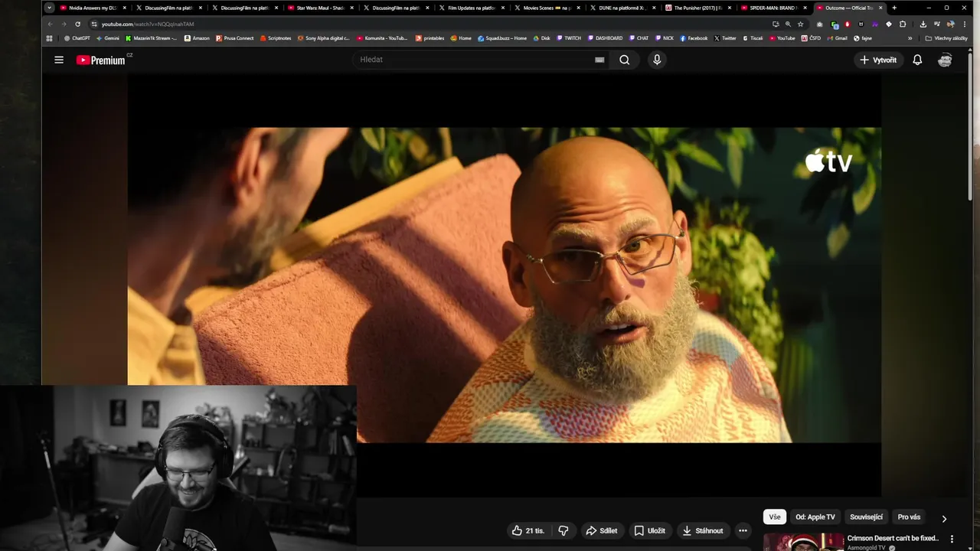Click the magnifier search button
Image resolution: width=980 pixels, height=551 pixels.
pos(624,60)
